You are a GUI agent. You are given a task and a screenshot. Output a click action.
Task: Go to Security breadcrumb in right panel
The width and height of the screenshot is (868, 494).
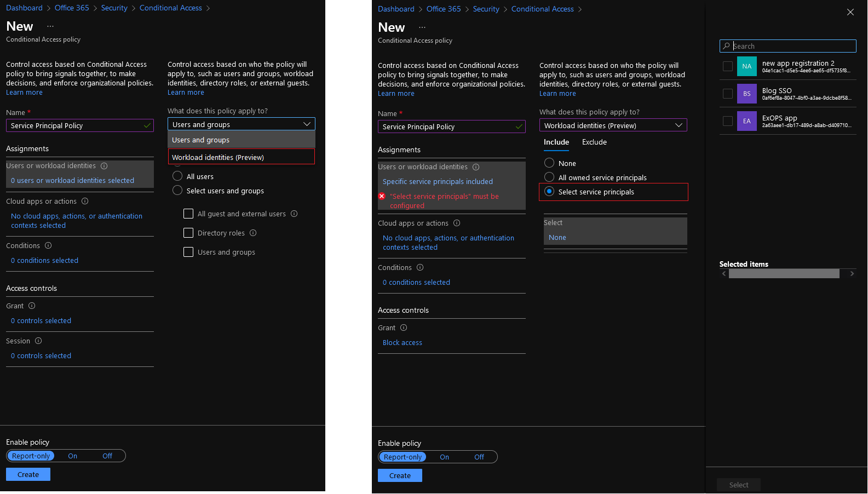486,9
